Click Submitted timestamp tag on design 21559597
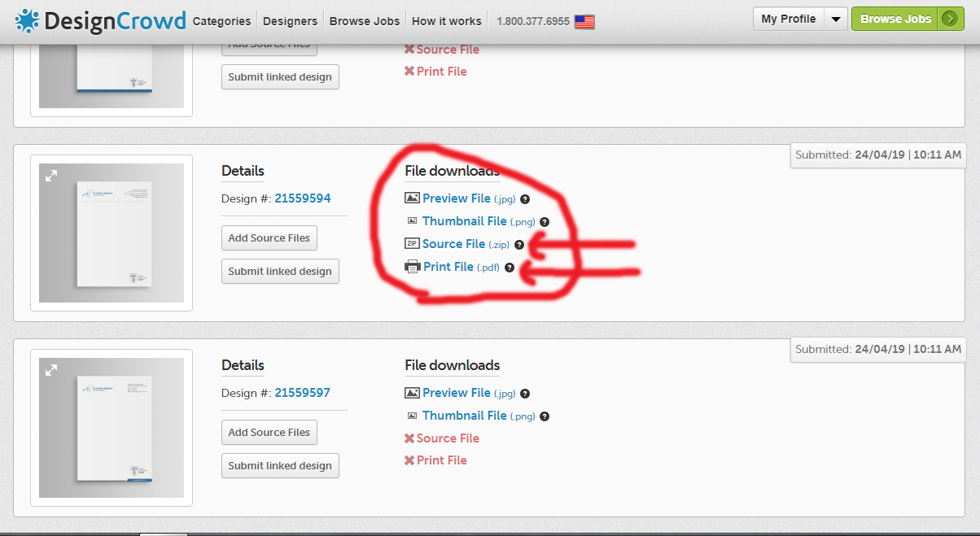This screenshot has width=980, height=536. tap(878, 349)
